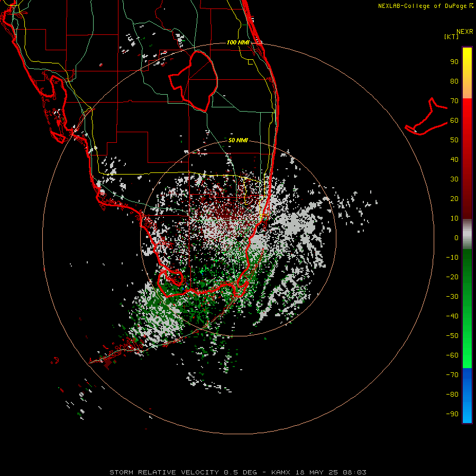Click the -30 value on velocity scale
This screenshot has width=476, height=476.
pyautogui.click(x=452, y=297)
